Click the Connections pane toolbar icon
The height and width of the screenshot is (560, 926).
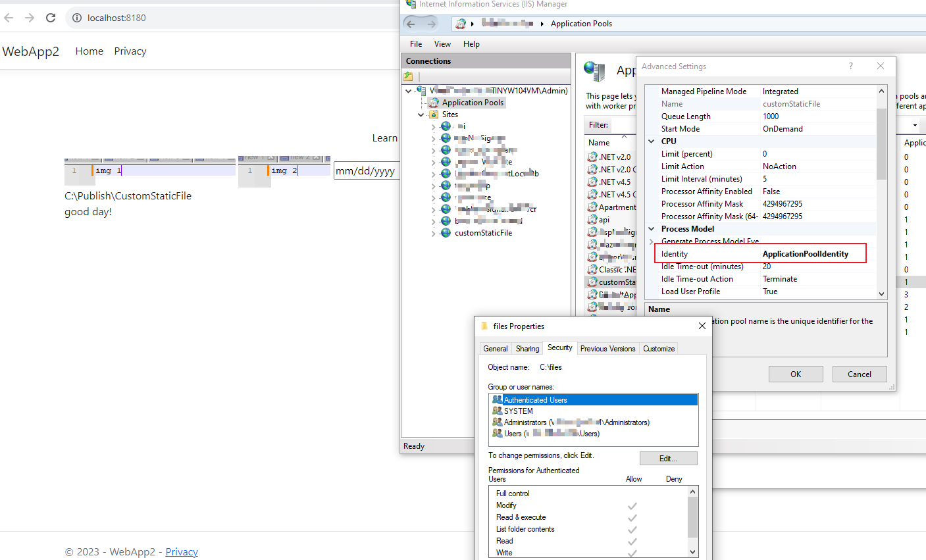[x=408, y=76]
